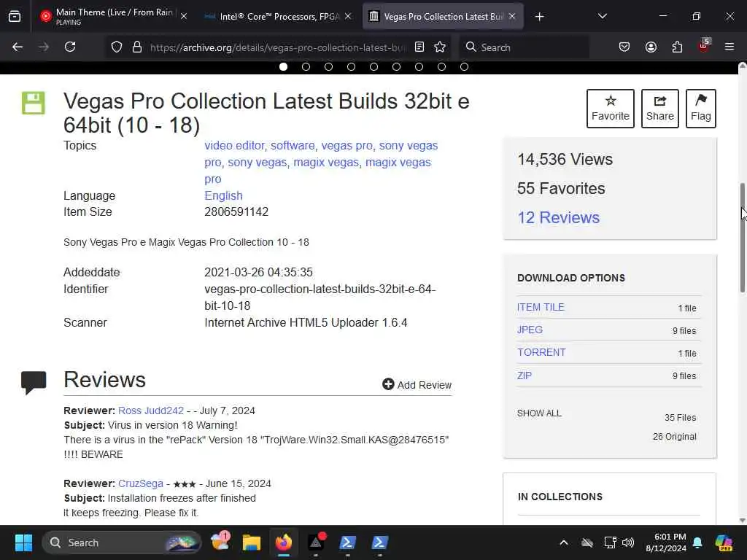Click the uBlock extension icon with badge
This screenshot has width=747, height=560.
[704, 46]
